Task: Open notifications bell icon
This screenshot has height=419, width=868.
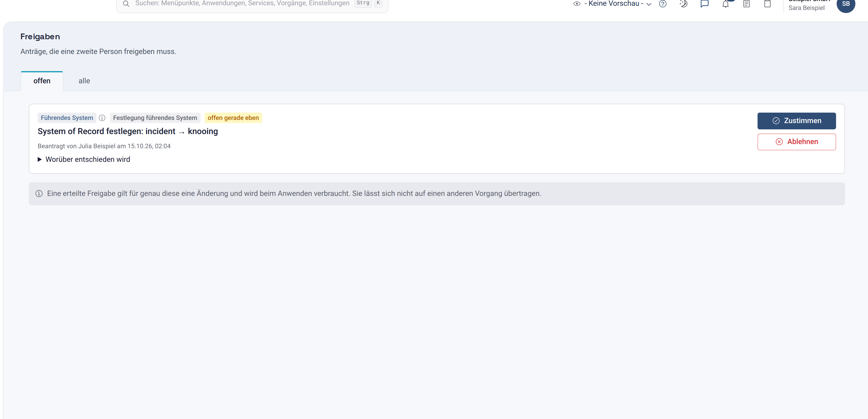Action: pyautogui.click(x=725, y=4)
